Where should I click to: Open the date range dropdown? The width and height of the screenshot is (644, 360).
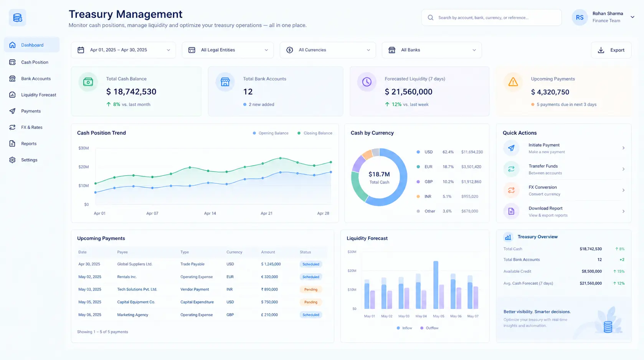124,50
